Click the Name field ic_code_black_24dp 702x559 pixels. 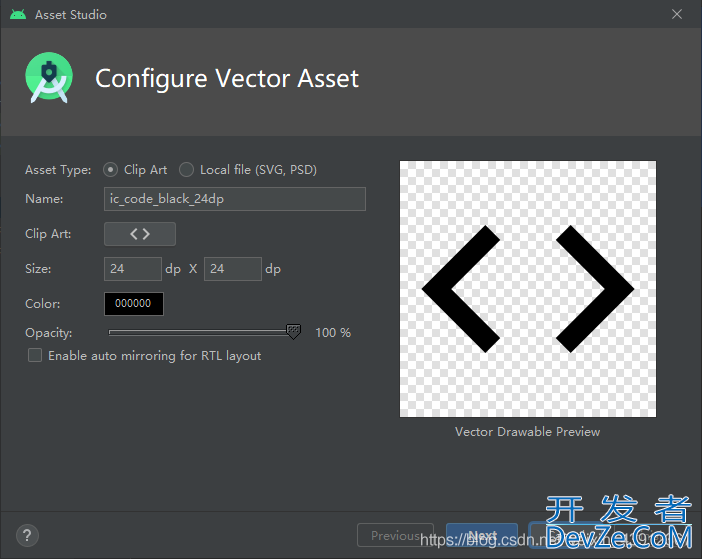point(235,199)
